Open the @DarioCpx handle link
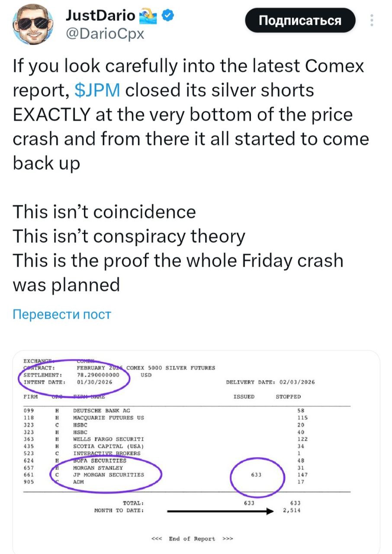 tap(104, 33)
